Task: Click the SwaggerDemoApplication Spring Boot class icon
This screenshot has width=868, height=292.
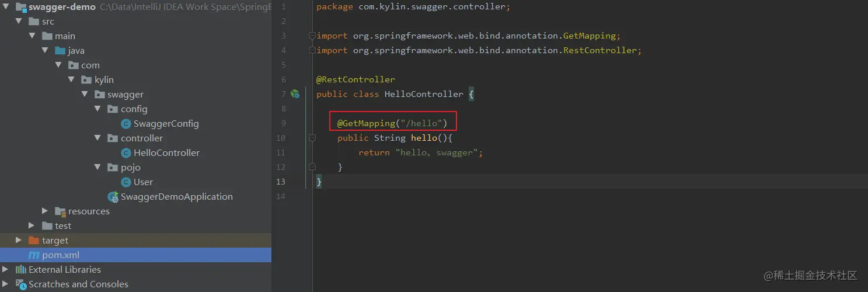Action: 113,197
